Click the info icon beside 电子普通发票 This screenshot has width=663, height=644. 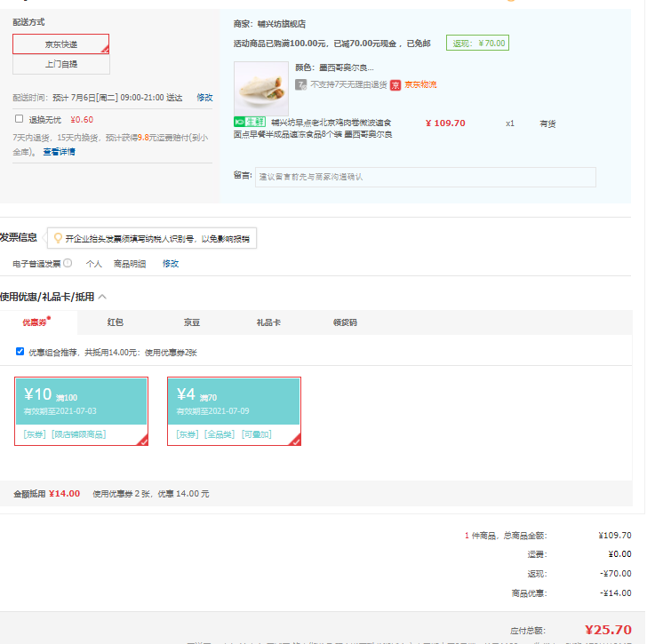(68, 263)
